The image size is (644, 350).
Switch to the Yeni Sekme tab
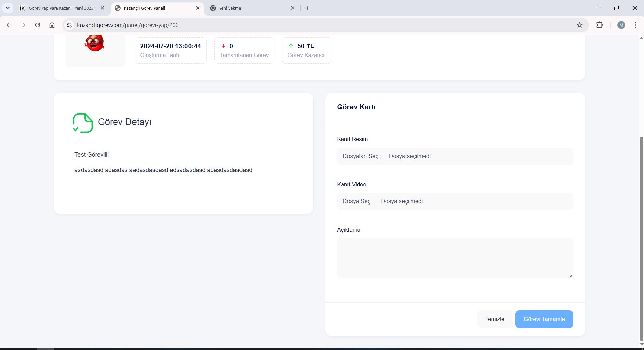pyautogui.click(x=250, y=8)
